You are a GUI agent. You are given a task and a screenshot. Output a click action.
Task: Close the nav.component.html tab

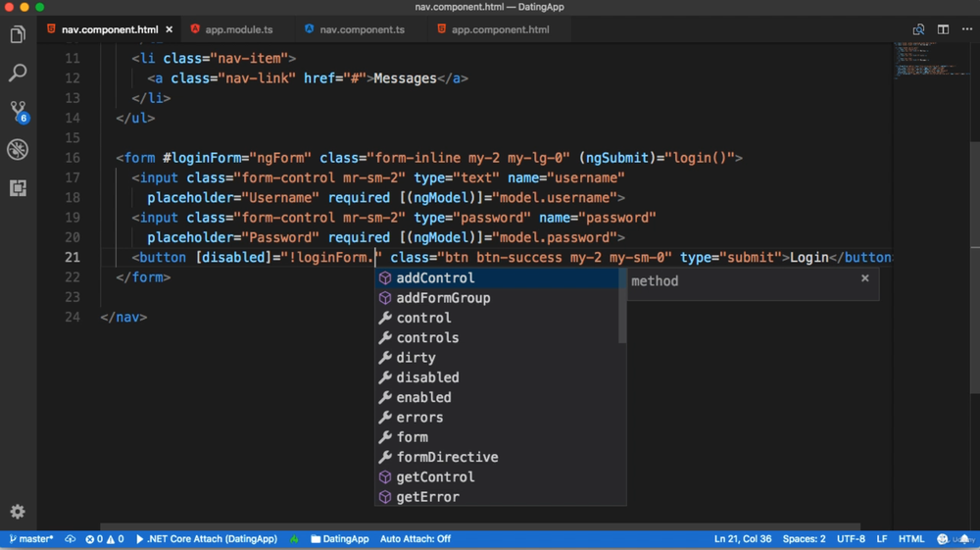pyautogui.click(x=169, y=29)
